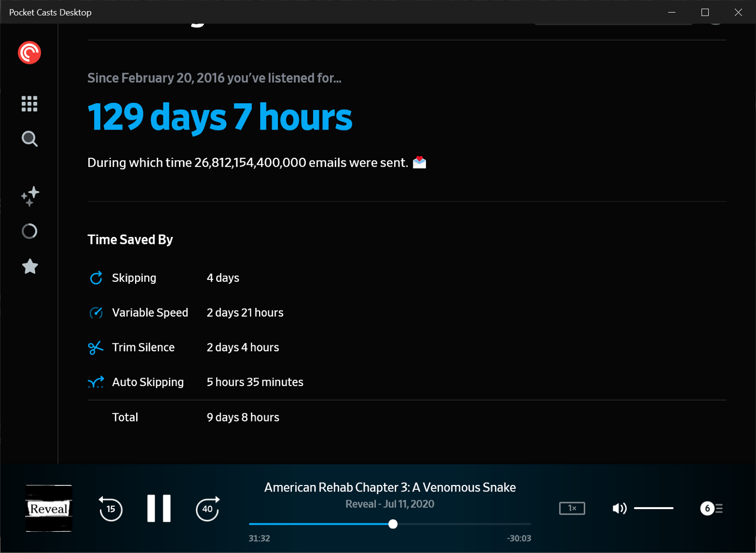Change the 1x playback speed
The image size is (756, 553).
click(x=572, y=508)
